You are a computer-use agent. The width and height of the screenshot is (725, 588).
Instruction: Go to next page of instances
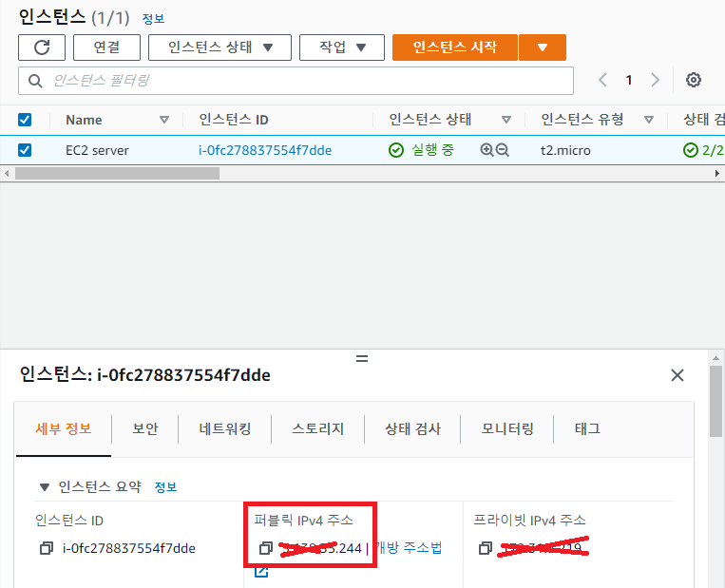click(x=656, y=80)
